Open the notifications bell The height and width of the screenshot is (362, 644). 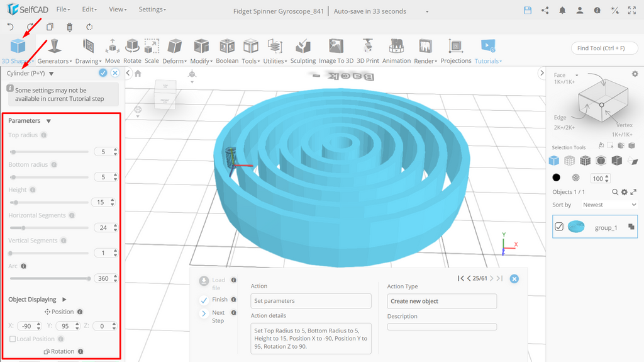click(562, 11)
